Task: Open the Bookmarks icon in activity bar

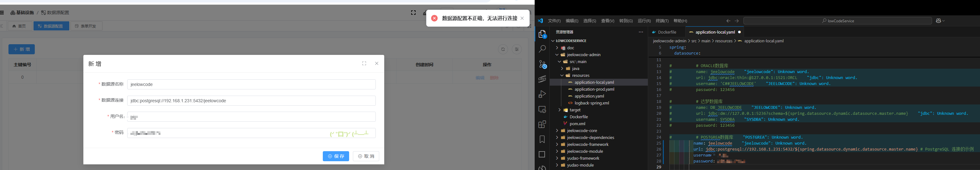Action: [x=542, y=139]
